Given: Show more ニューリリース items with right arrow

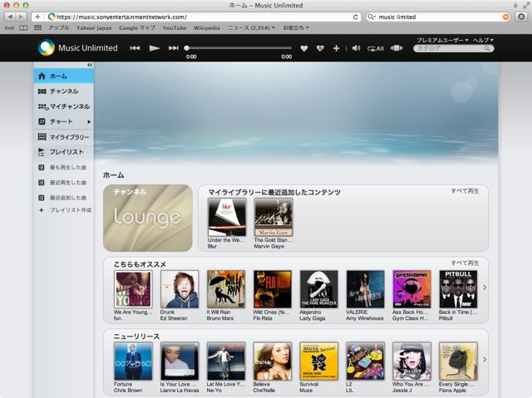Looking at the screenshot, I should click(x=485, y=359).
